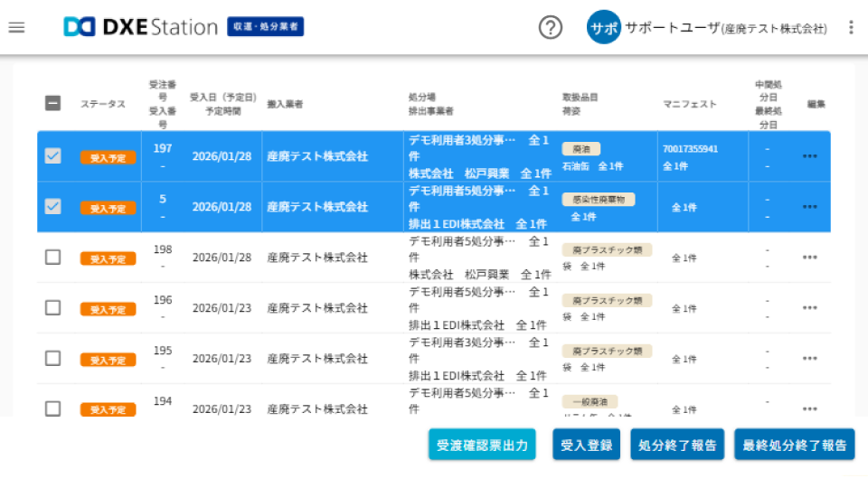This screenshot has width=868, height=488.
Task: Uncheck the checkbox for order 197
Action: click(53, 156)
